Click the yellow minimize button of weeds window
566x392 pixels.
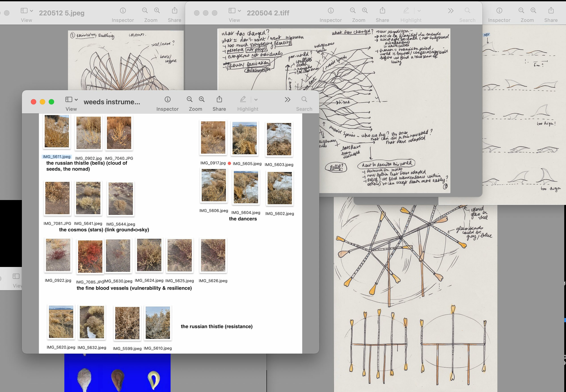(42, 102)
